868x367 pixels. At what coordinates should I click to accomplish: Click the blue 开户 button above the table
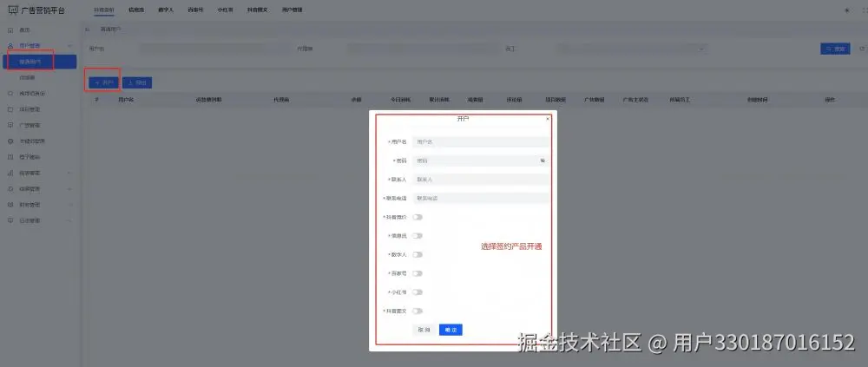(x=103, y=82)
